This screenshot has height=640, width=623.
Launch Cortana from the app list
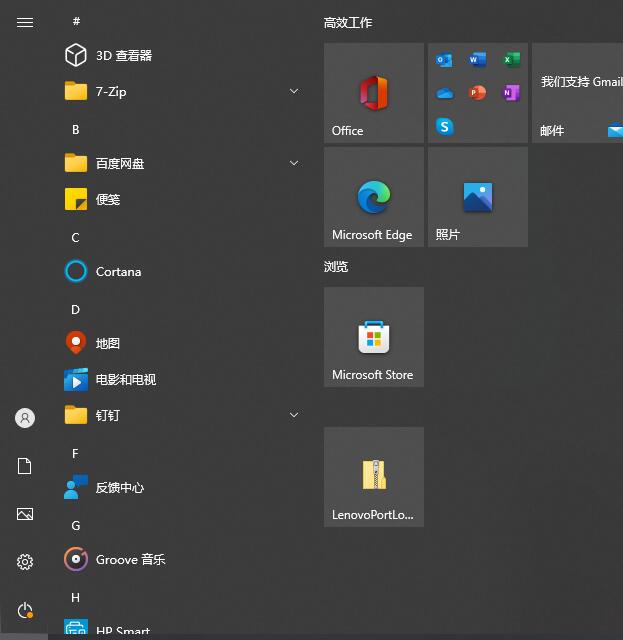point(118,272)
